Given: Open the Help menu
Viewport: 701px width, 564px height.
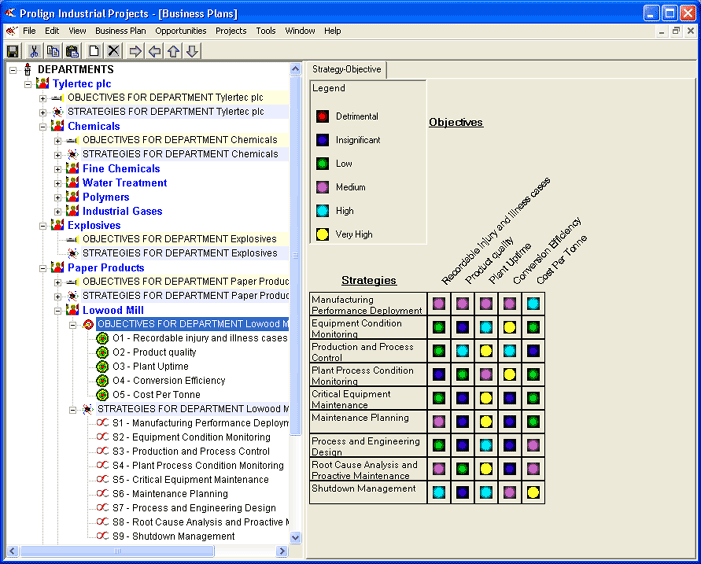Looking at the screenshot, I should (333, 31).
